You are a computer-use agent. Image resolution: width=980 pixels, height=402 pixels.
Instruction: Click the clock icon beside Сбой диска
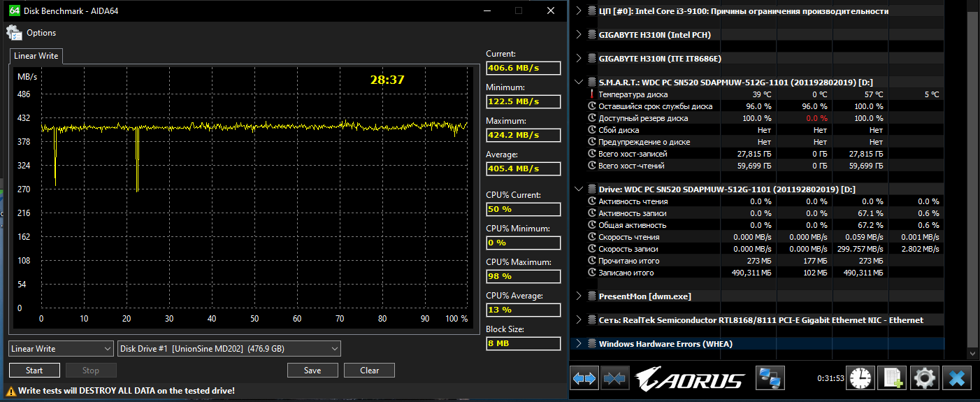(x=592, y=130)
